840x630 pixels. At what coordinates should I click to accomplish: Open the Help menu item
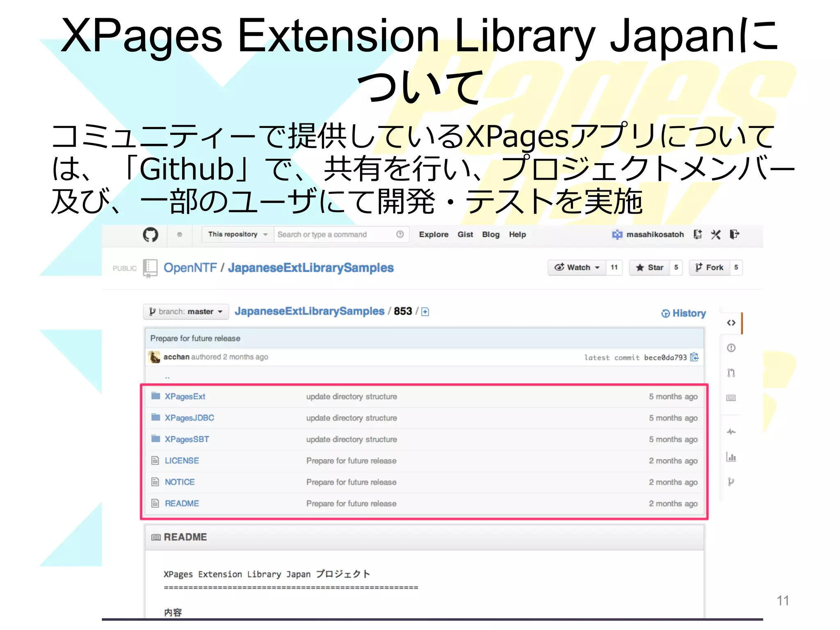pos(517,234)
